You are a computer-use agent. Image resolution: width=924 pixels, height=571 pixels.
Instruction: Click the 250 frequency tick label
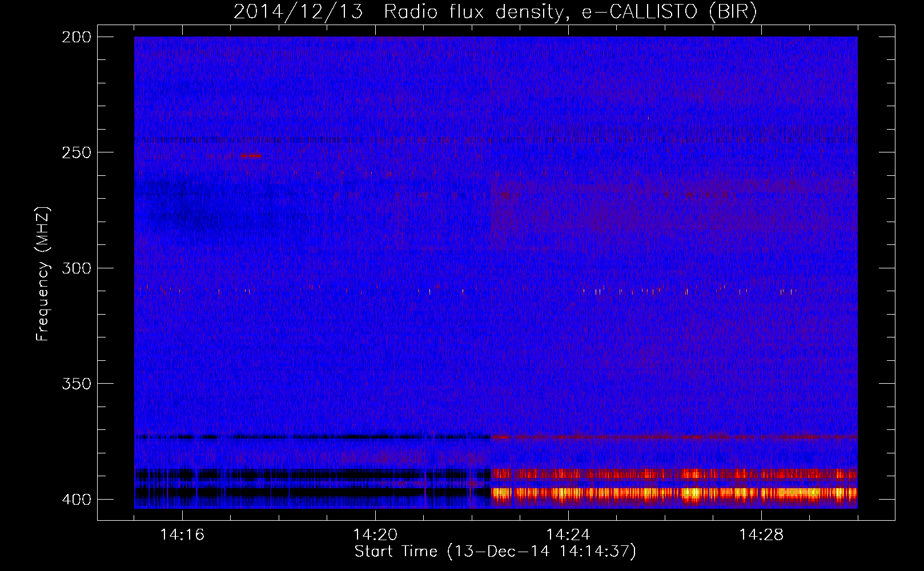pyautogui.click(x=76, y=152)
